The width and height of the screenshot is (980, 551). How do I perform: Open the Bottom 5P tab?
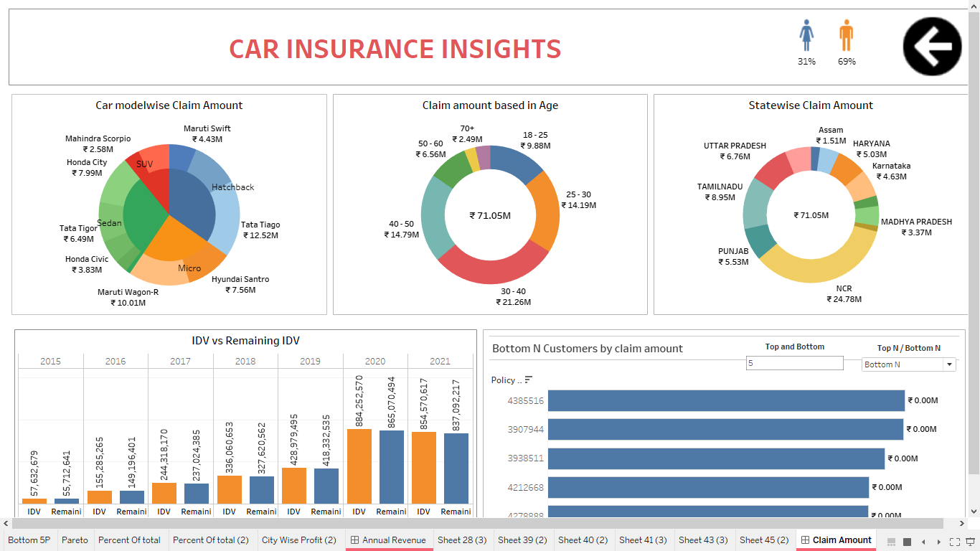pyautogui.click(x=29, y=540)
